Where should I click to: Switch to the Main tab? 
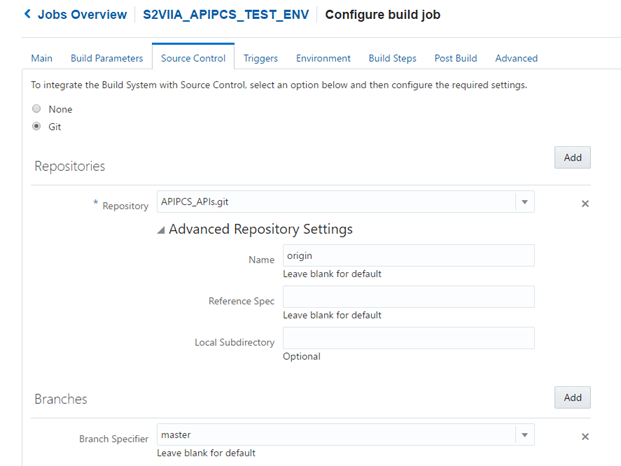click(x=41, y=58)
